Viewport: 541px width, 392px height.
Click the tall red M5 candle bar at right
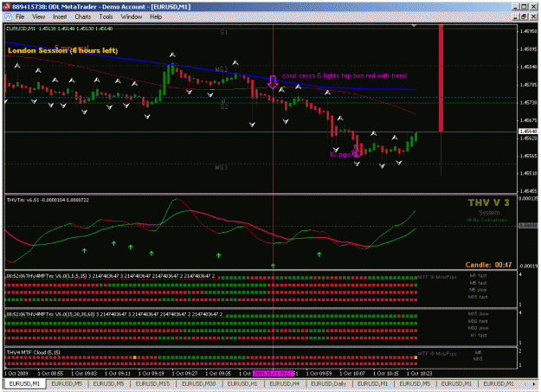441,79
